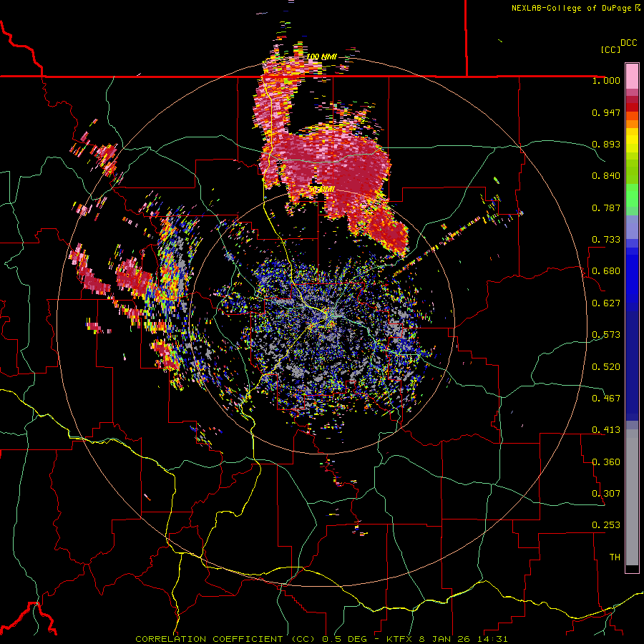The image size is (644, 644).
Task: Click the 14:31 timestamp
Action: pyautogui.click(x=493, y=639)
